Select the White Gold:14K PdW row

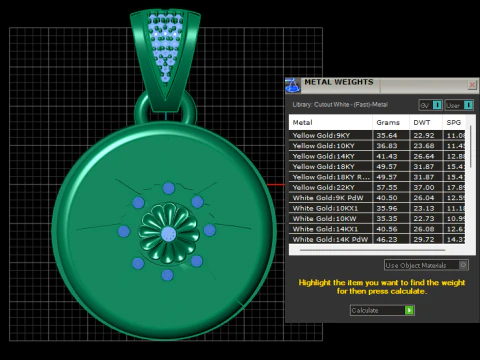[377, 239]
